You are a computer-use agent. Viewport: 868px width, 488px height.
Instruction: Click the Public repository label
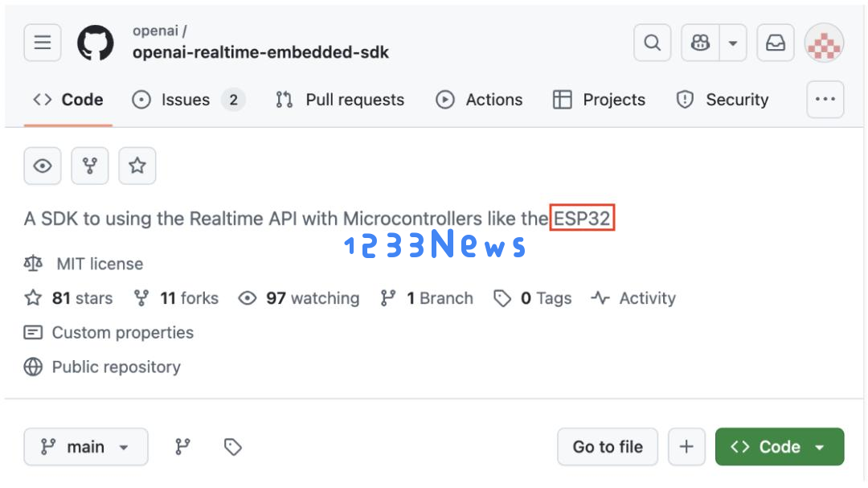(102, 367)
